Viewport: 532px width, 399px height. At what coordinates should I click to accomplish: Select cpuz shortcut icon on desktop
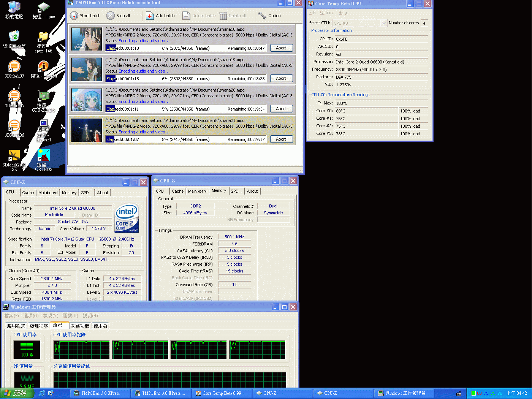click(43, 8)
